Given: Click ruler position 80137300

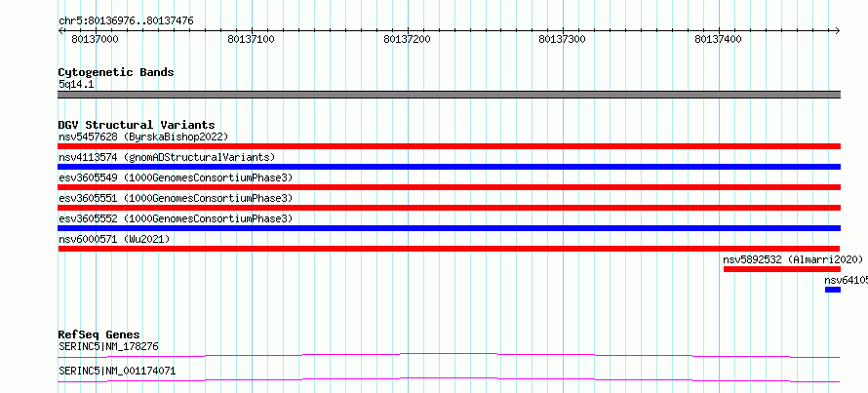Looking at the screenshot, I should (562, 39).
